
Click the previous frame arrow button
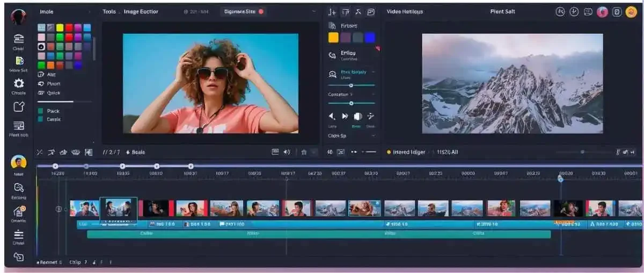pyautogui.click(x=332, y=116)
